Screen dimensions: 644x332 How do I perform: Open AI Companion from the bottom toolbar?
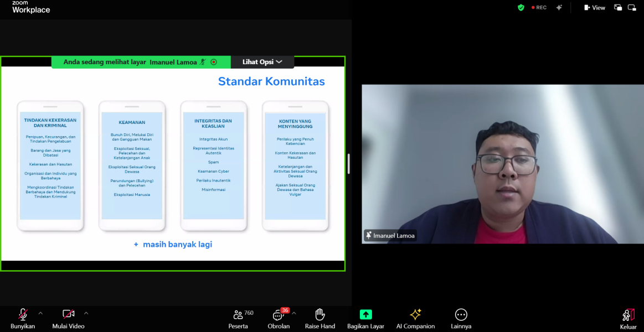(415, 314)
